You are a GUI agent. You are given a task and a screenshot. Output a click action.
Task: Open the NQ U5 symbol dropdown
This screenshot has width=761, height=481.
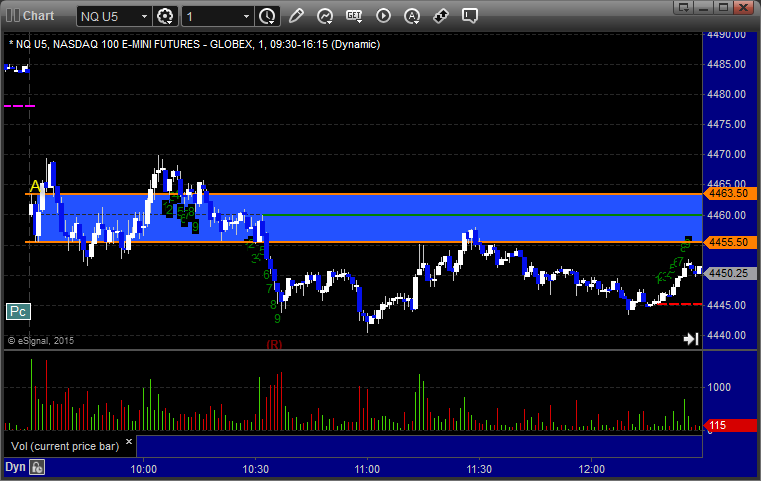tap(144, 17)
